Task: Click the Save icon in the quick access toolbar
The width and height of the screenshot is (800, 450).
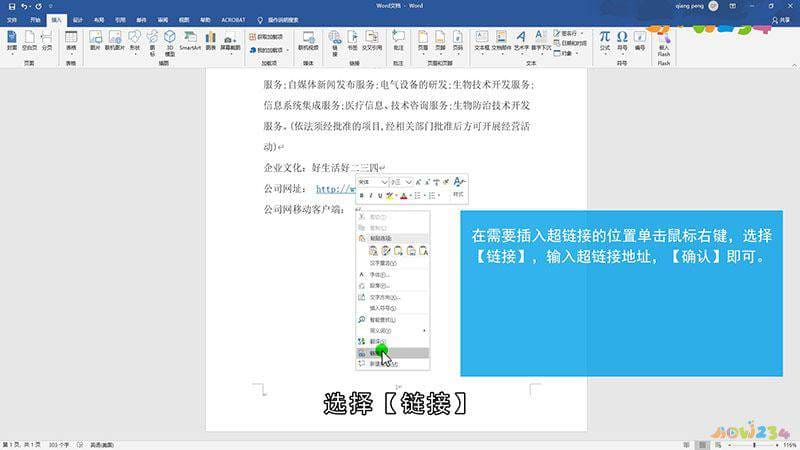Action: [x=12, y=6]
